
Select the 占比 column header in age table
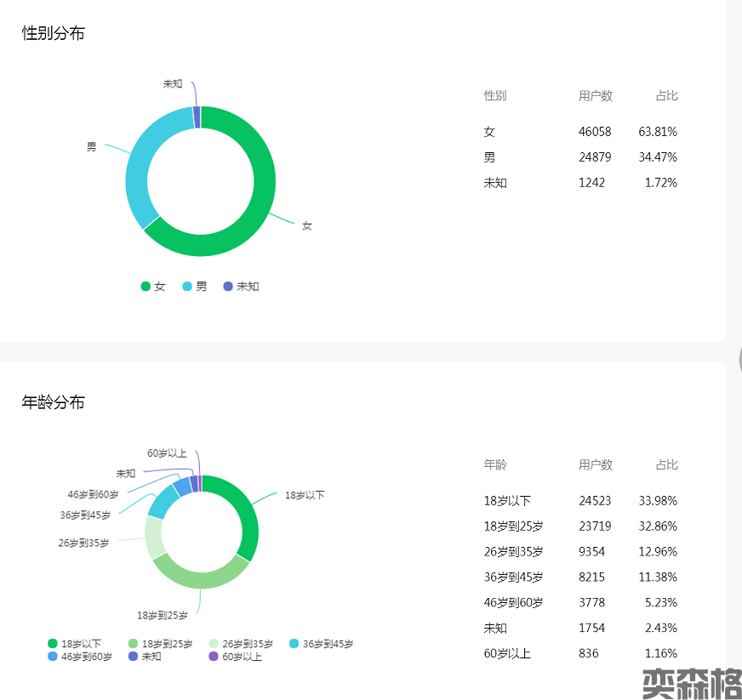(666, 465)
